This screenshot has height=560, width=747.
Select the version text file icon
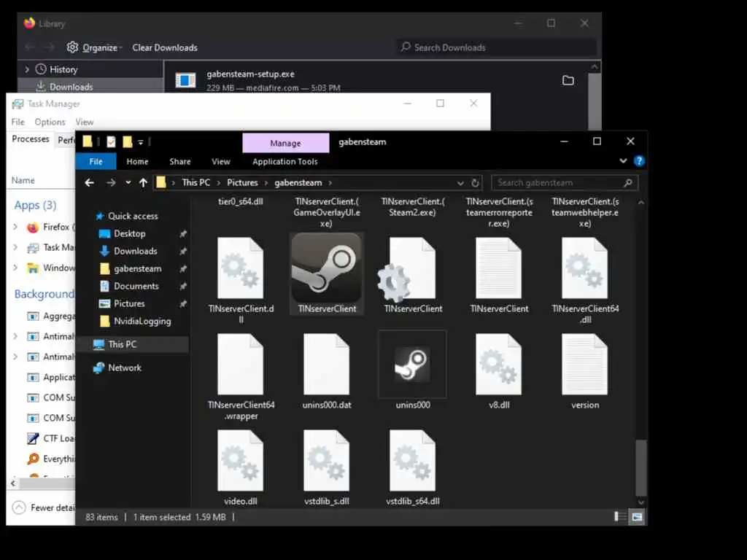584,365
